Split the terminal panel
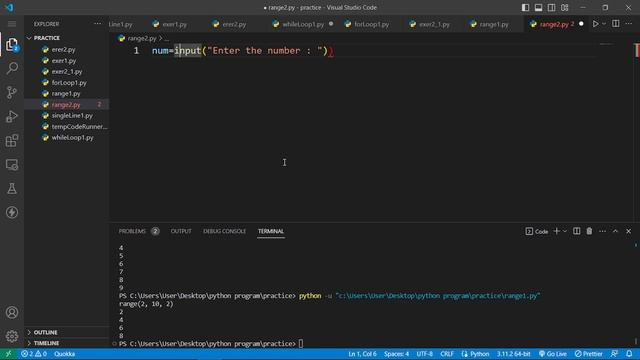This screenshot has height=360, width=640. point(576,231)
